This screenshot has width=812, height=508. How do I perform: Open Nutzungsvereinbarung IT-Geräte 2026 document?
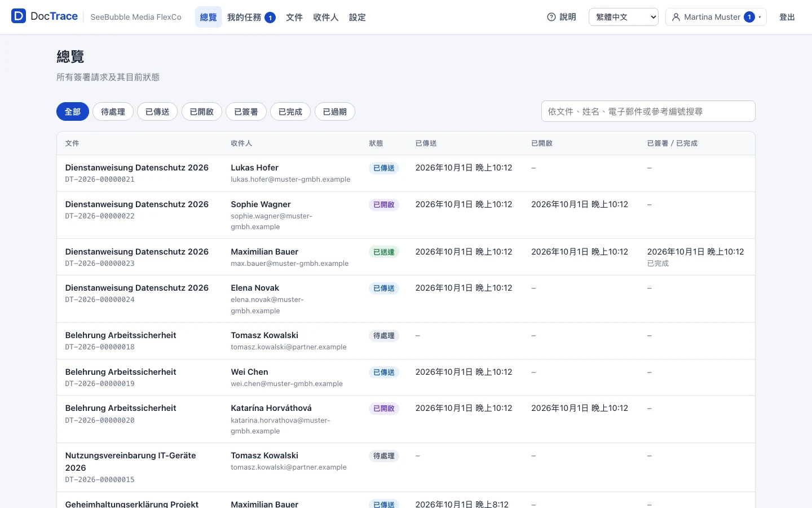(x=131, y=462)
